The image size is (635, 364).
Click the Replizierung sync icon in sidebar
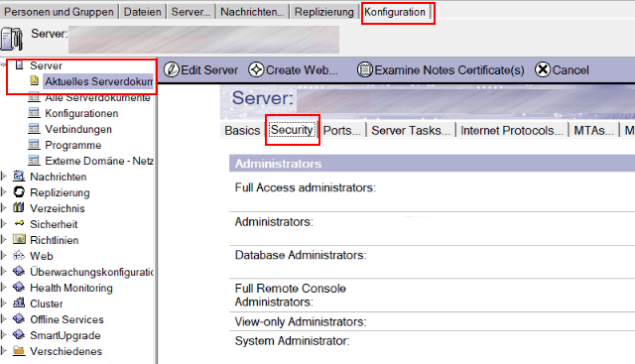[x=19, y=192]
